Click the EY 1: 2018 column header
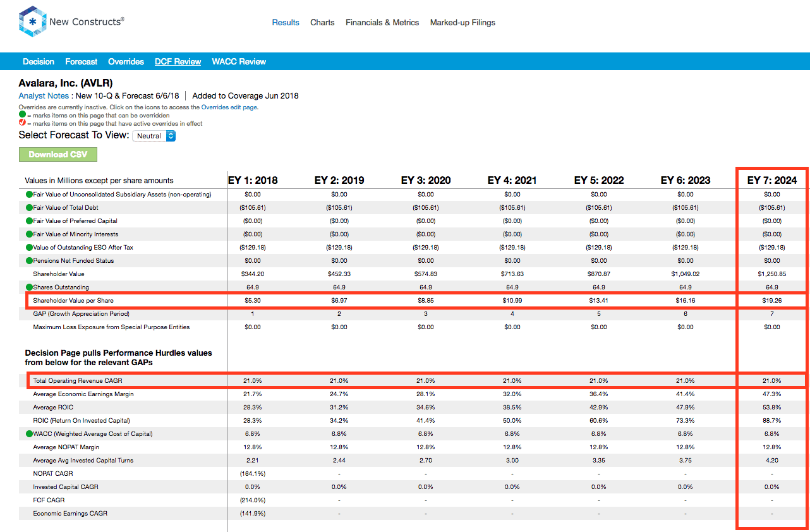810x532 pixels. click(253, 180)
